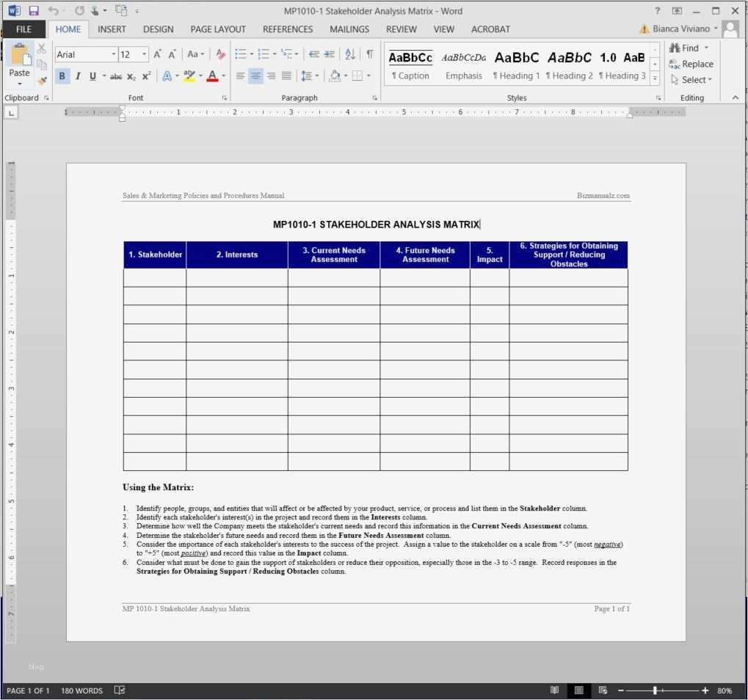Open Word Help question mark

[x=658, y=10]
